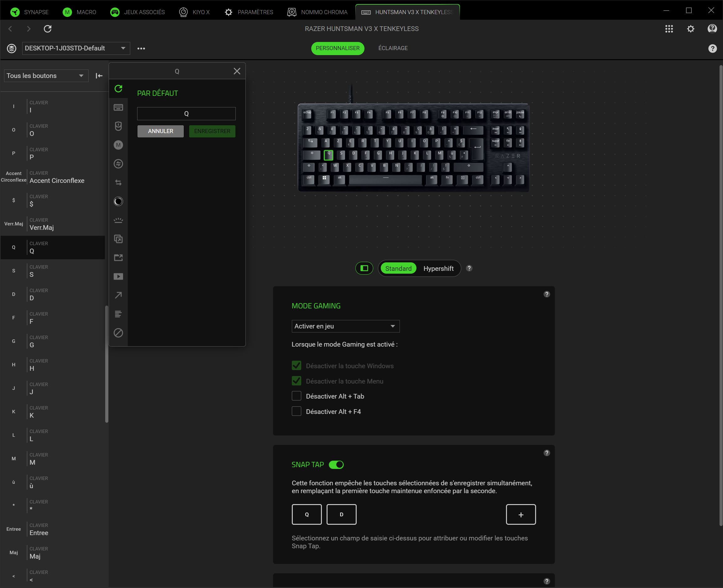Image resolution: width=723 pixels, height=588 pixels.
Task: Open the help icon in Mode Gaming card
Action: point(547,294)
